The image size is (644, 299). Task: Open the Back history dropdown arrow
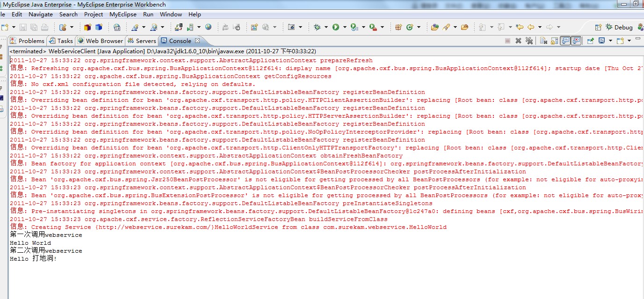540,27
